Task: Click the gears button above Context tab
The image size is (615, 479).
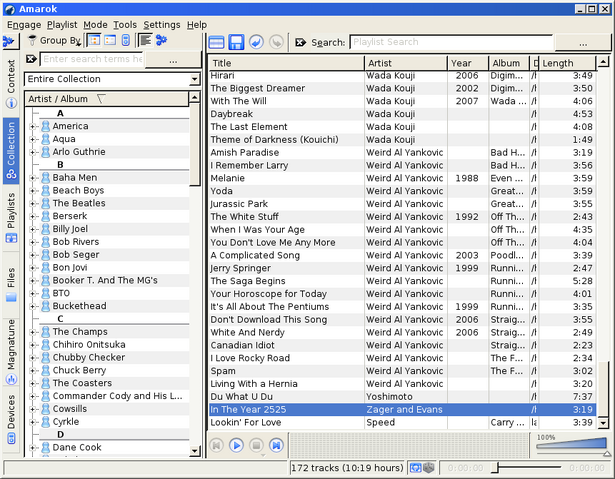Action: pos(9,41)
